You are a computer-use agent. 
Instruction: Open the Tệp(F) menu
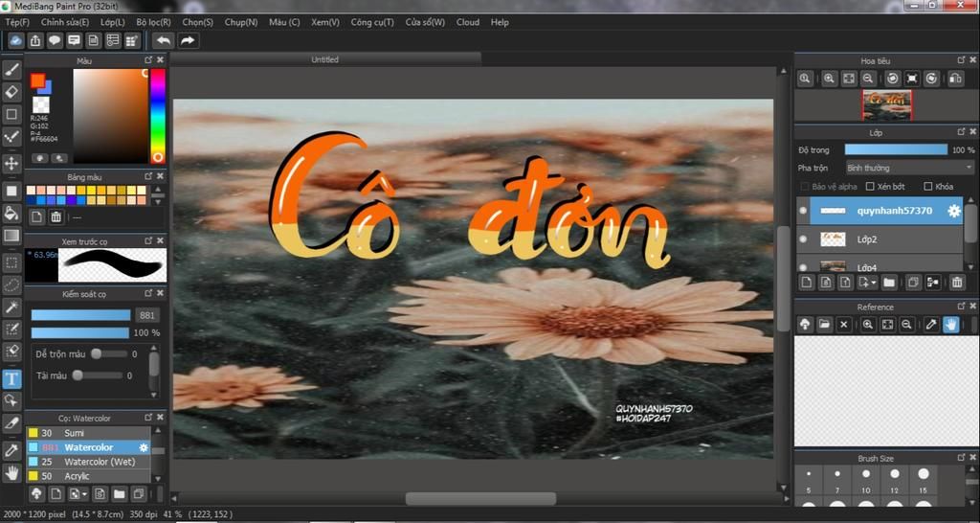pos(17,22)
